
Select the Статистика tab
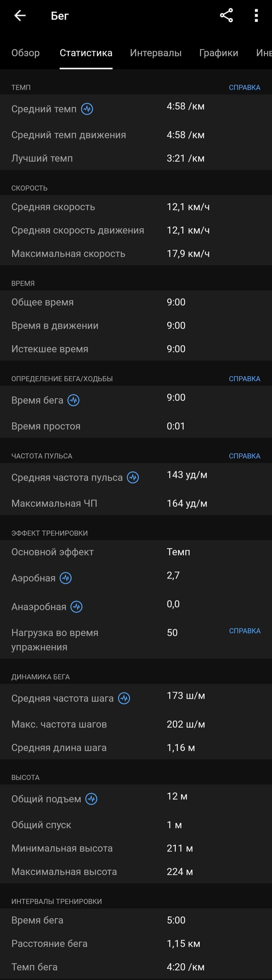tap(86, 53)
